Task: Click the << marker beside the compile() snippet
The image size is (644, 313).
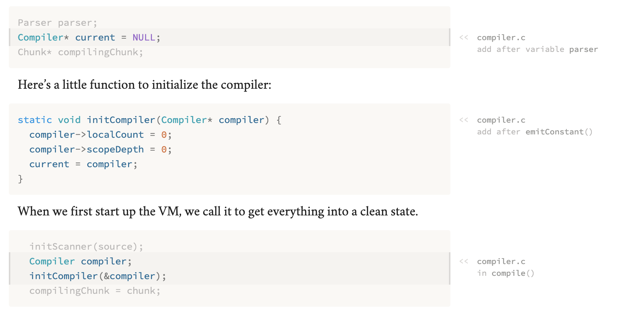Action: (x=464, y=261)
